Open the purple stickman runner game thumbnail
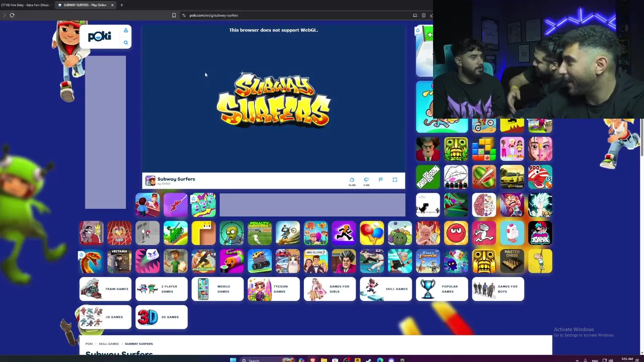 coord(344,233)
